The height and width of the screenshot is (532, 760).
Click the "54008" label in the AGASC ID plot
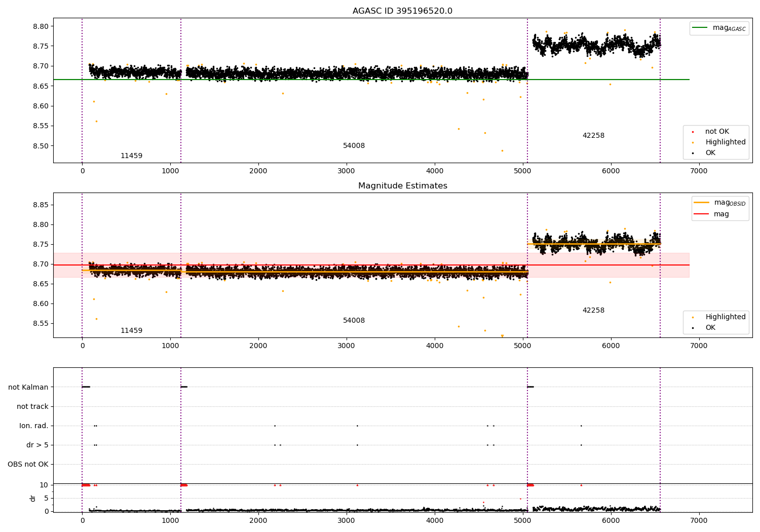pyautogui.click(x=354, y=146)
